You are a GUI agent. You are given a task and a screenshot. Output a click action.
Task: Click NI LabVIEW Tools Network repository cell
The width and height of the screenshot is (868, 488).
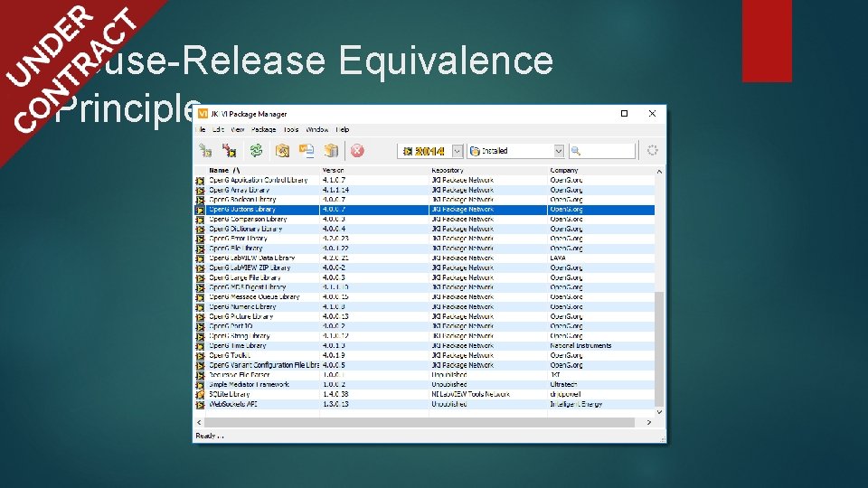(470, 395)
